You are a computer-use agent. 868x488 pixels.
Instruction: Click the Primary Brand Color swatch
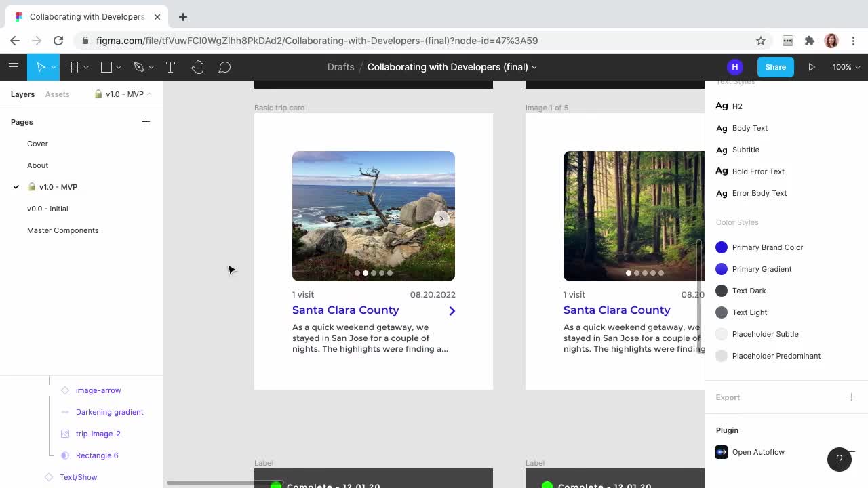coord(722,247)
